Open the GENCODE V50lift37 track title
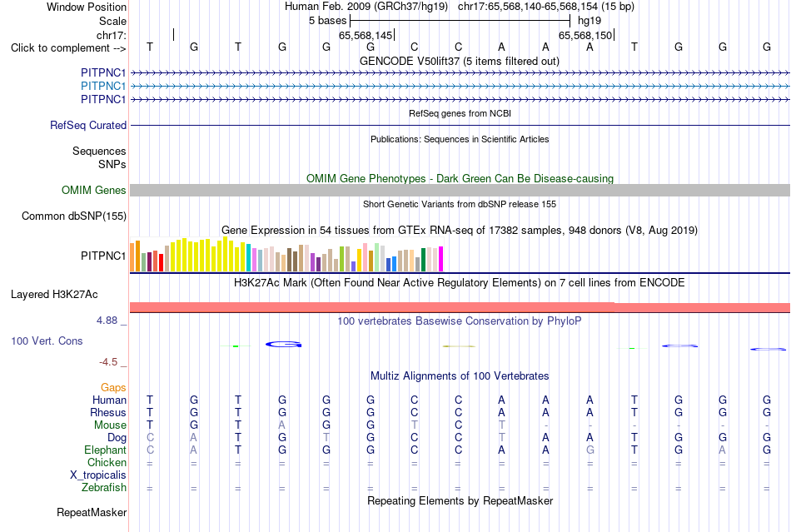Viewport: 791px width, 532px height. point(460,61)
